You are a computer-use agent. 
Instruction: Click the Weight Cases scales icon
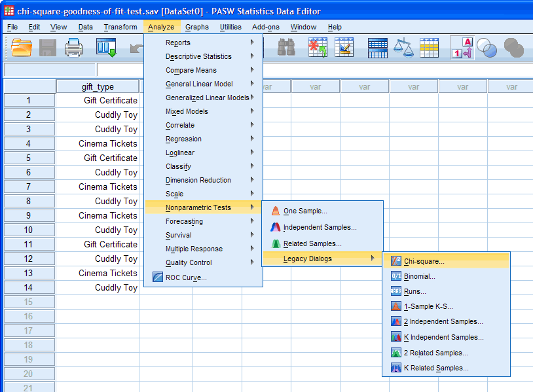[x=403, y=47]
